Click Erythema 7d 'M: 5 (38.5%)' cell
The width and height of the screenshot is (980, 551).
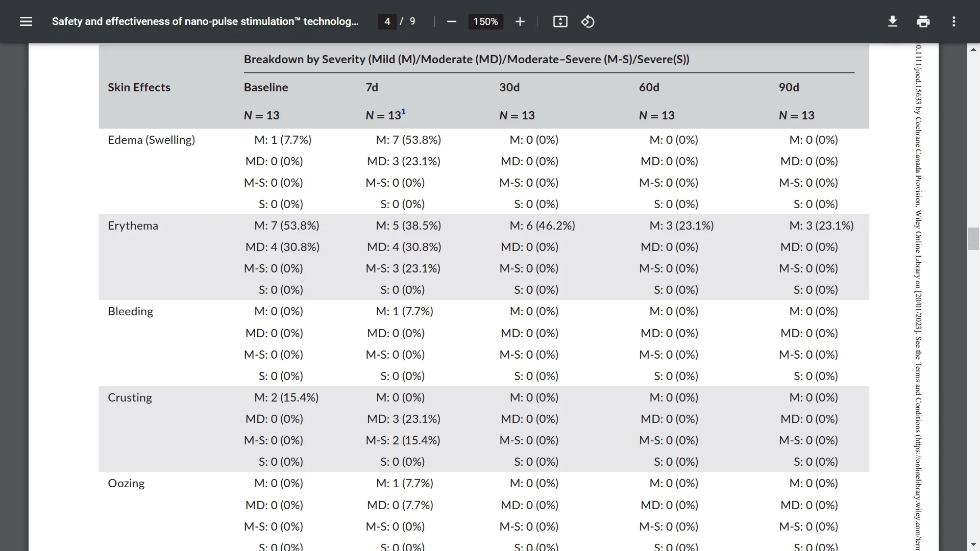pos(408,226)
